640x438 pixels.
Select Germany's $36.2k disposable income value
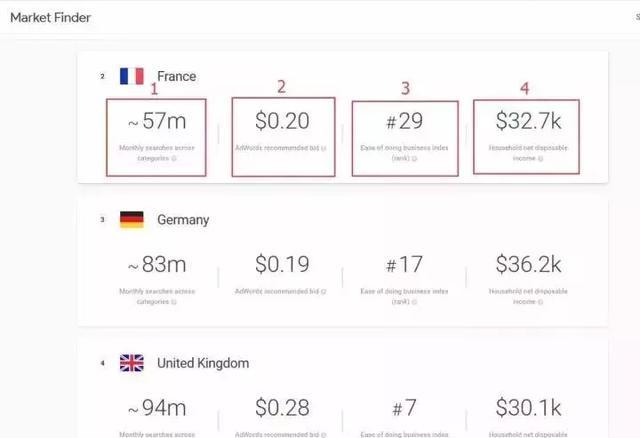click(529, 264)
